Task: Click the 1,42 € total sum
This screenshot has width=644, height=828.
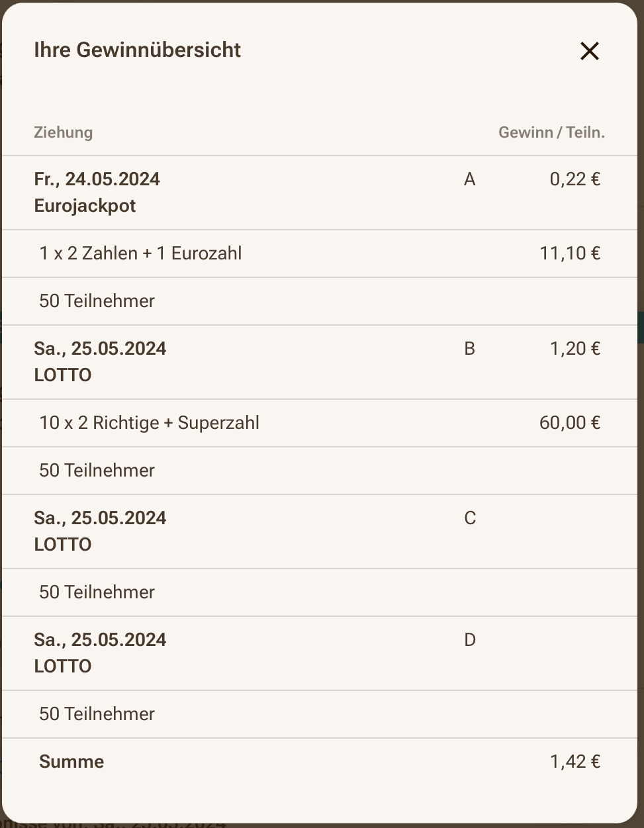Action: tap(575, 762)
